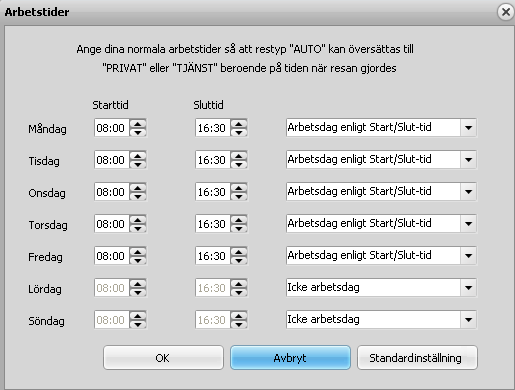Click Tisdag end time field 16:30
This screenshot has width=515, height=390.
tap(213, 160)
